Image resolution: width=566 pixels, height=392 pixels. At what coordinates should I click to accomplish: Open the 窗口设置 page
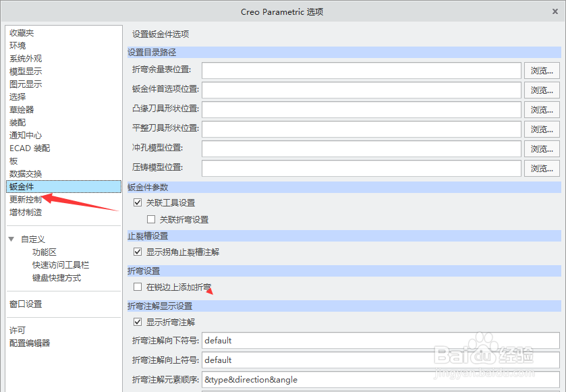pos(26,304)
